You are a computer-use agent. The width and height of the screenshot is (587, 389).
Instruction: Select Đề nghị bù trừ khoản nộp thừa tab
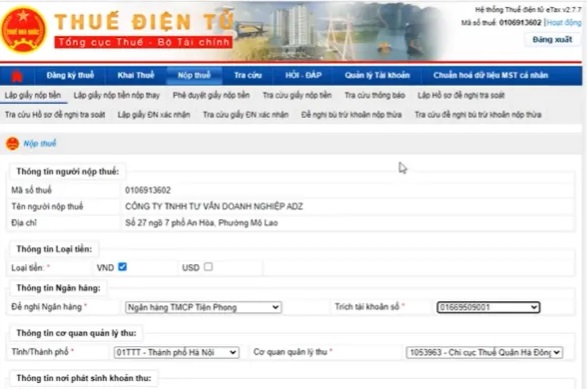tap(352, 115)
